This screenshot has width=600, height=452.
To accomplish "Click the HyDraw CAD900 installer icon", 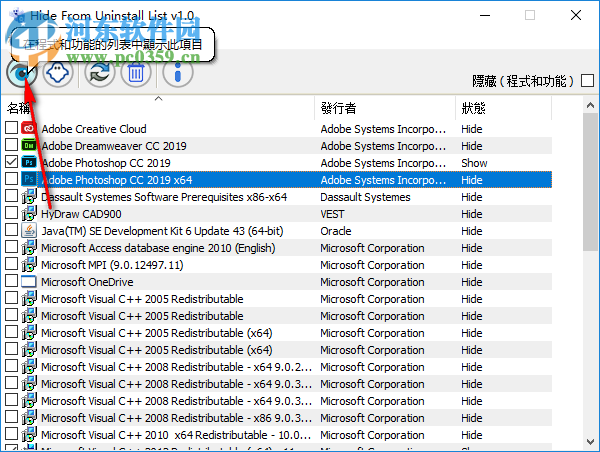I will tap(29, 214).
